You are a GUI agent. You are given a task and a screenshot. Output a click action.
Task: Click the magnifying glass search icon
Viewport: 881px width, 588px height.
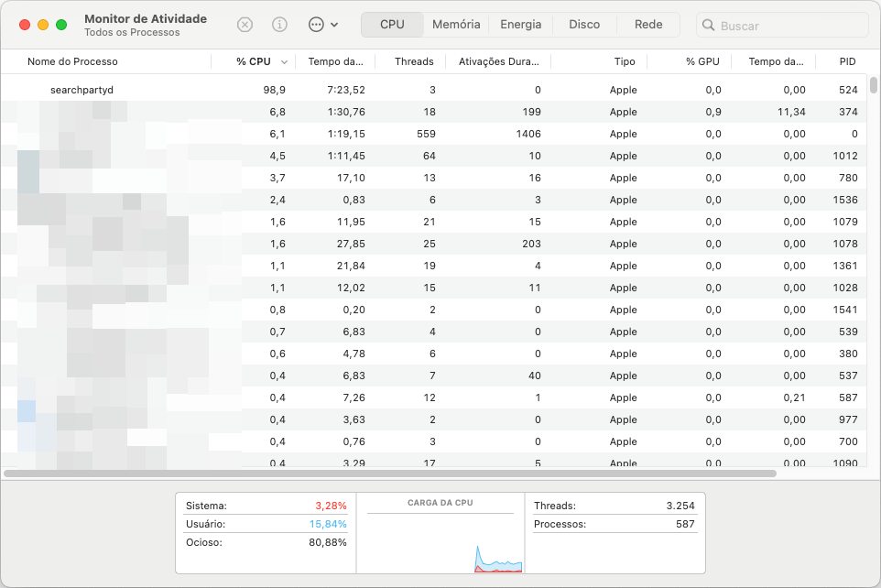coord(708,26)
